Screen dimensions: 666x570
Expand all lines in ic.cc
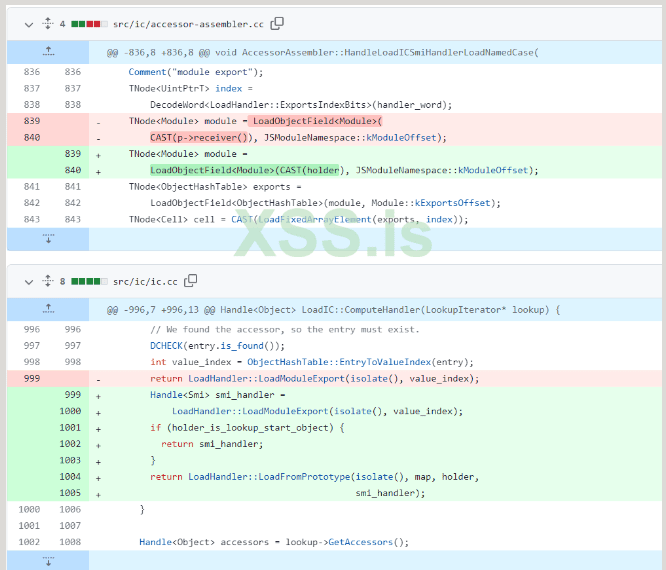coord(46,282)
